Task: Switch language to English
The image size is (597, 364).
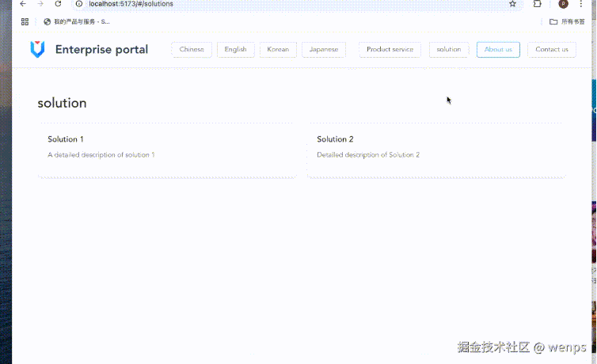Action: [x=235, y=49]
